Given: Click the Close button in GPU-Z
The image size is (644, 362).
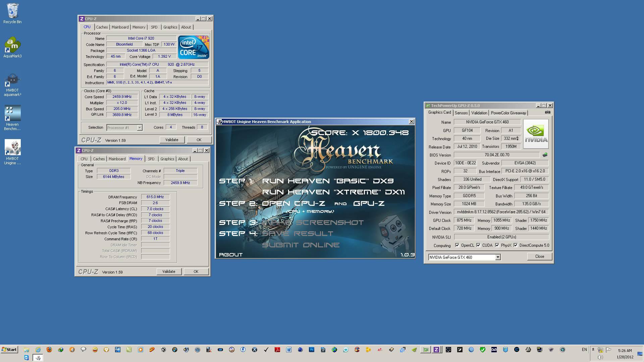Looking at the screenshot, I should click(x=540, y=256).
